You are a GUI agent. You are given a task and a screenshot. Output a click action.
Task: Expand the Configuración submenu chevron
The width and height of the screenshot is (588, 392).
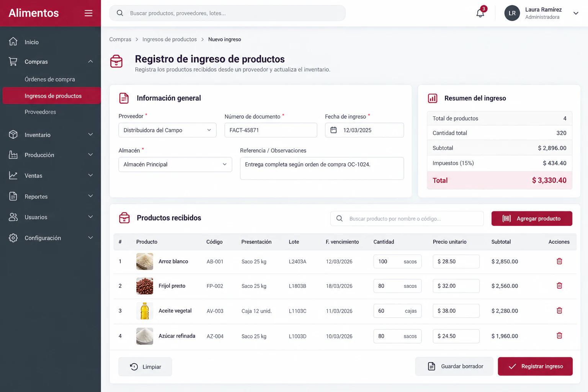pyautogui.click(x=90, y=238)
